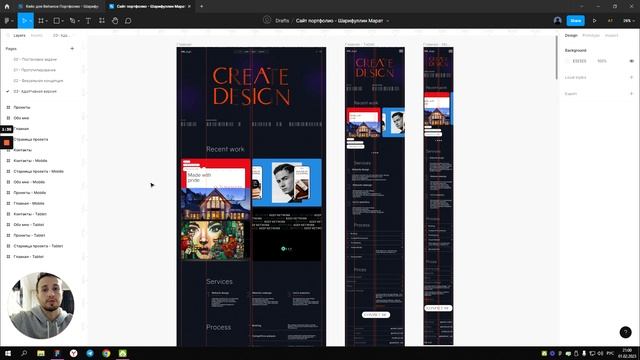Click the Share button
The height and width of the screenshot is (360, 640).
pos(576,20)
